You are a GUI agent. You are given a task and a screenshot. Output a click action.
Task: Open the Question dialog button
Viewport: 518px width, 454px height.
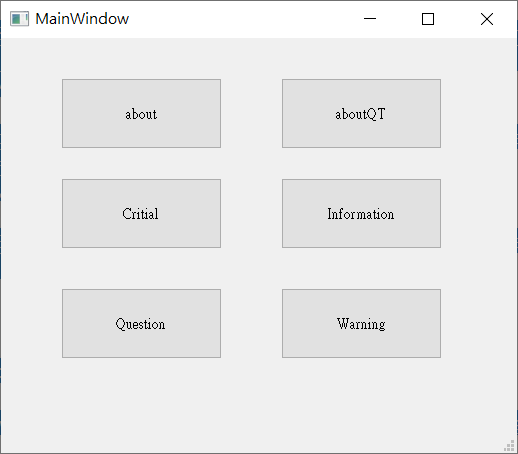point(141,323)
